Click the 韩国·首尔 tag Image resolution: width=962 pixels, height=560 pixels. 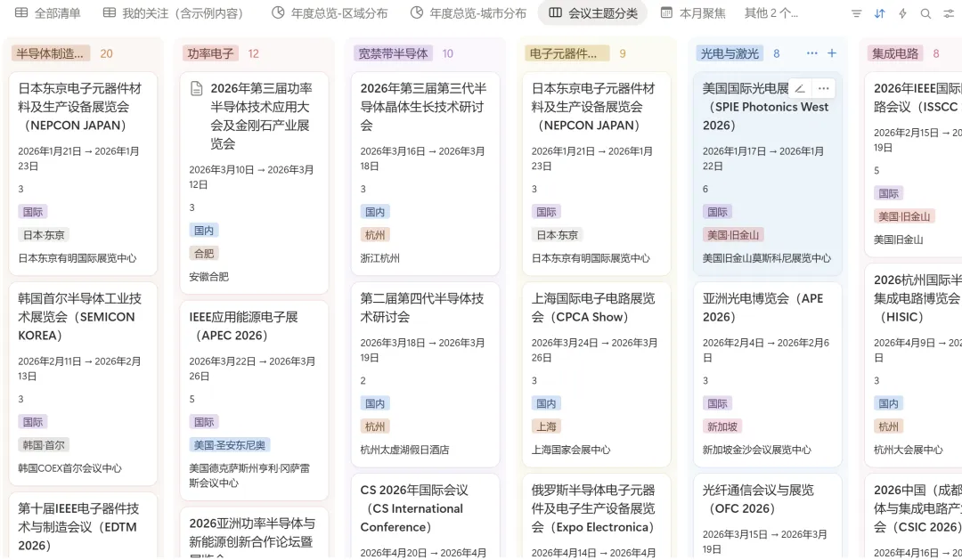coord(44,444)
